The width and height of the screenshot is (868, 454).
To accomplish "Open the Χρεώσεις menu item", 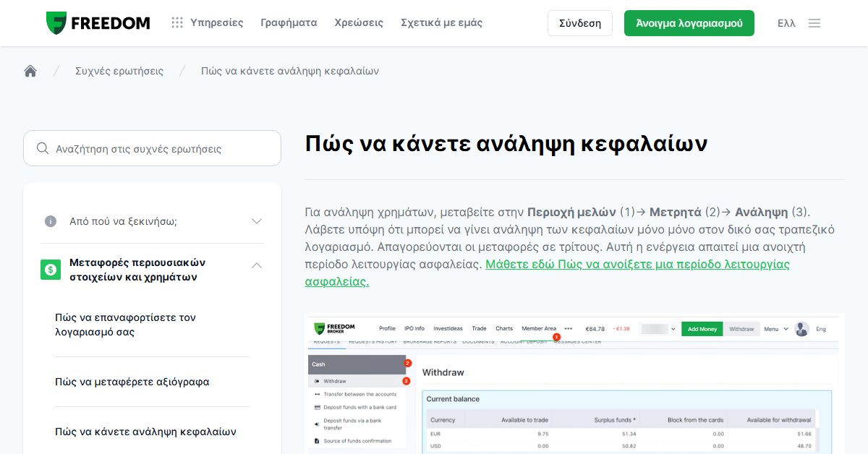I will pos(359,22).
